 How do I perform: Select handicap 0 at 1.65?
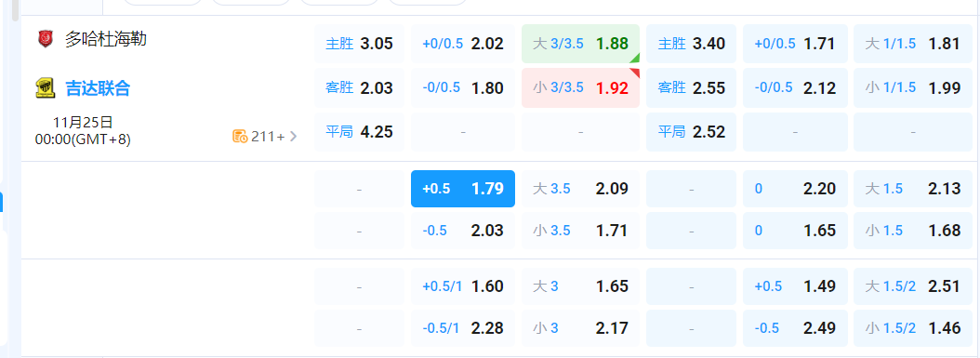click(x=795, y=231)
